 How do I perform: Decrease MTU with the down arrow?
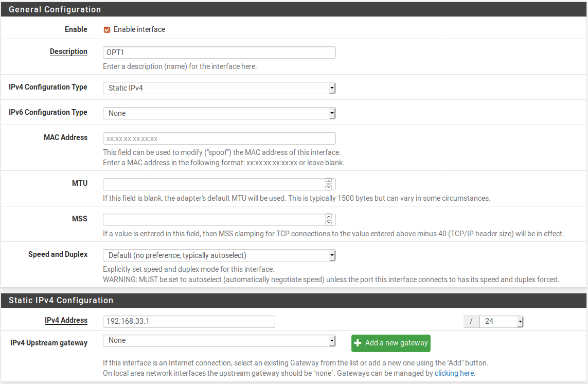[x=329, y=187]
